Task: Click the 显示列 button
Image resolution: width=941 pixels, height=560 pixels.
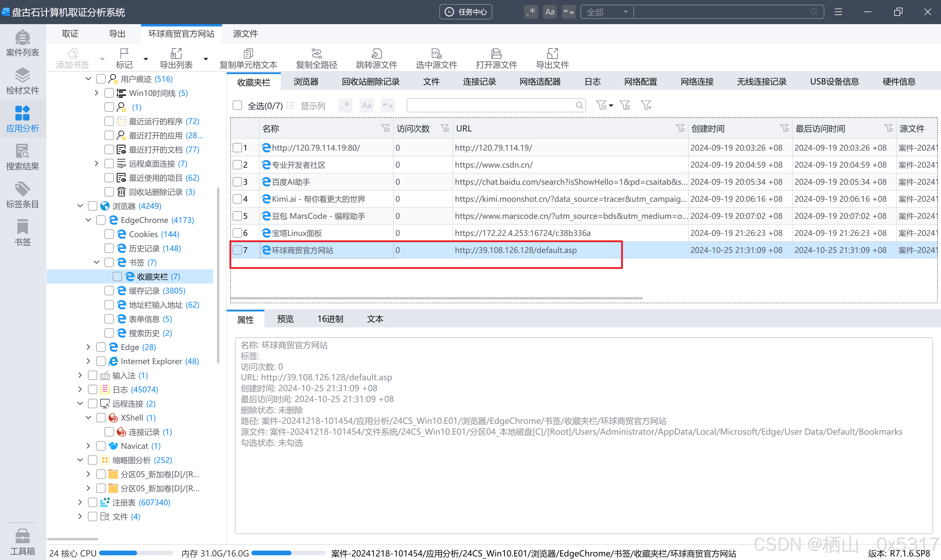Action: click(312, 106)
